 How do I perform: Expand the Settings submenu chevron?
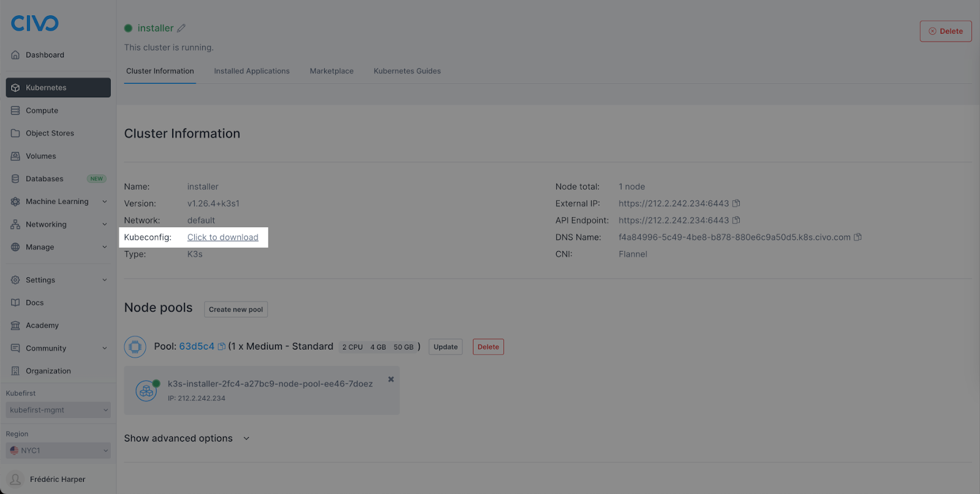105,280
